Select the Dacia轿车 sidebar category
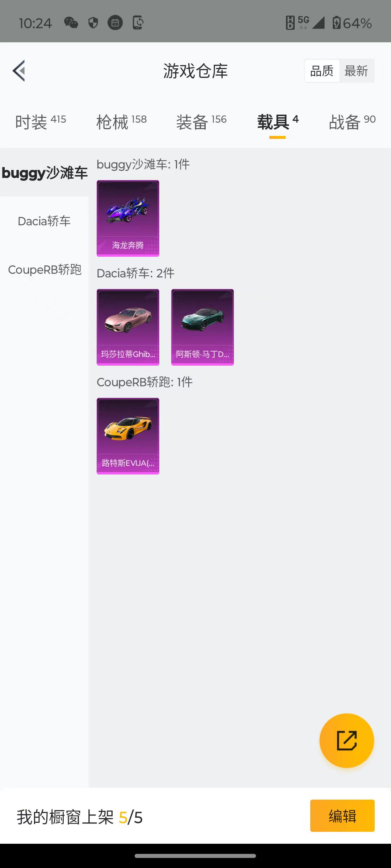 click(x=44, y=221)
